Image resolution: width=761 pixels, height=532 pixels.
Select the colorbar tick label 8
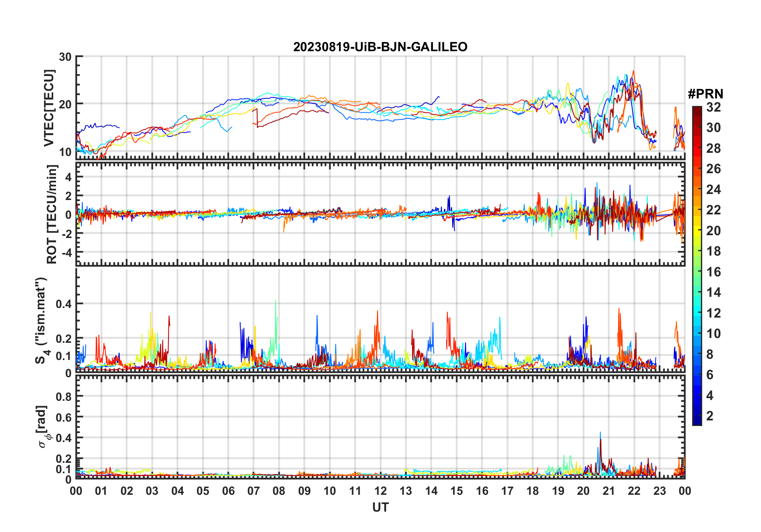click(x=710, y=354)
